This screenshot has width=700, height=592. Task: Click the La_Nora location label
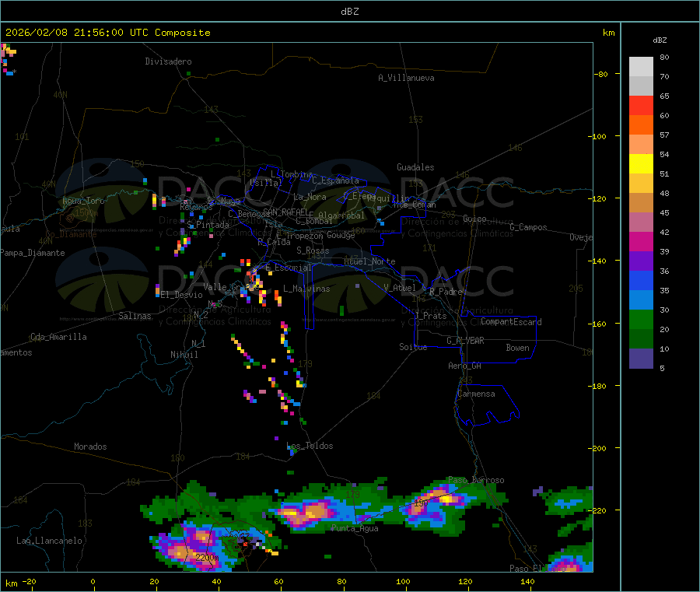tap(310, 197)
